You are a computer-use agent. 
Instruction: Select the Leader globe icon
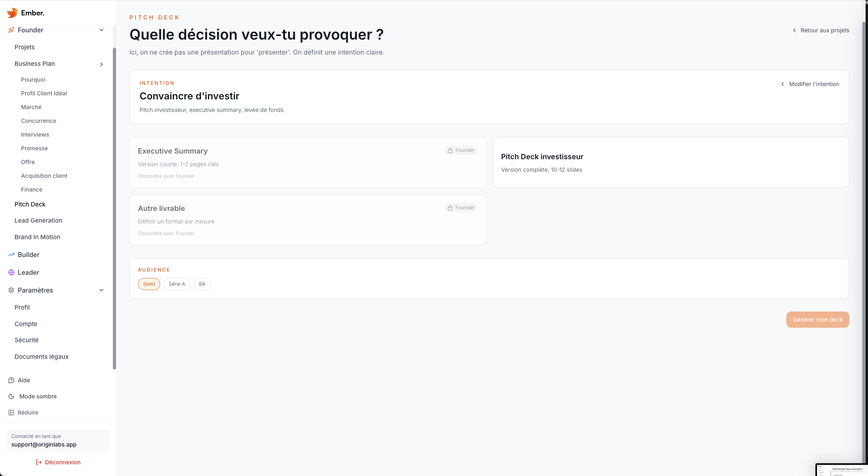(x=11, y=272)
